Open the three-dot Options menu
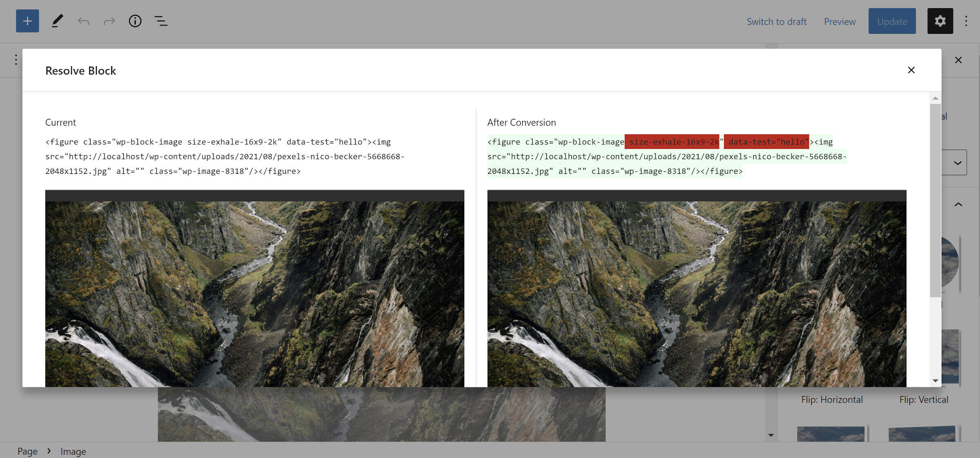980x458 pixels. [966, 21]
